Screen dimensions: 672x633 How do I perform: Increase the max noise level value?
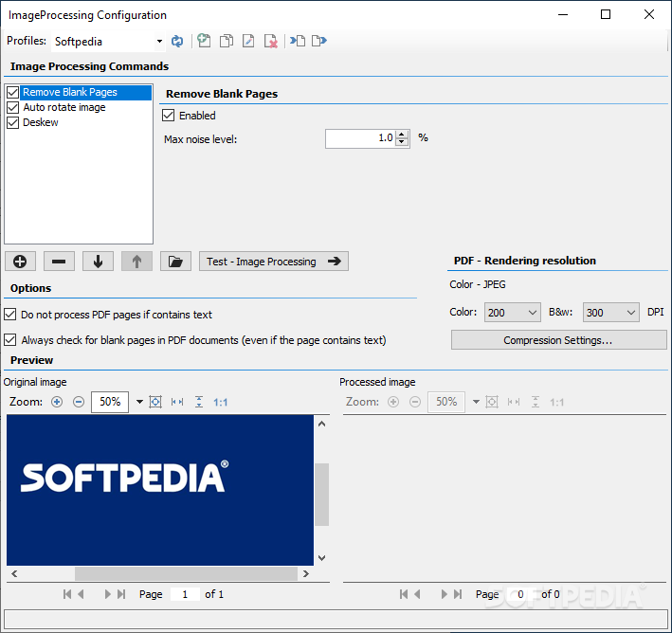pyautogui.click(x=402, y=135)
